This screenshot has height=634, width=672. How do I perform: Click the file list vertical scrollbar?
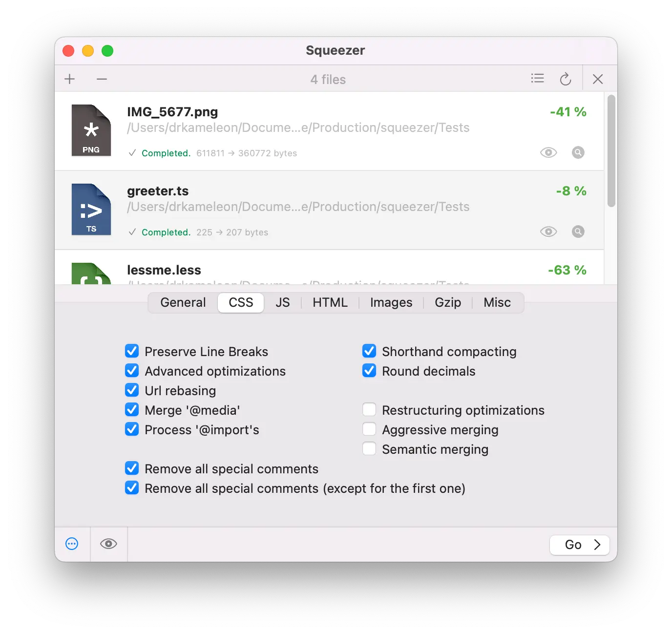611,151
